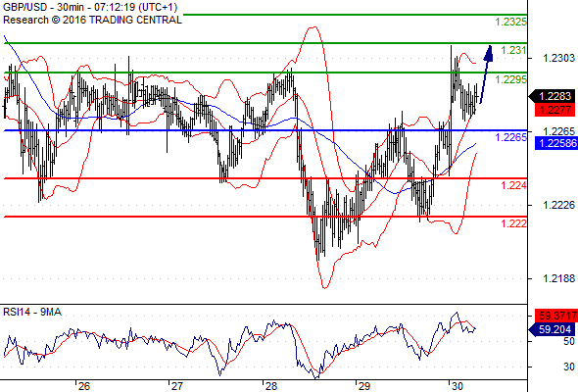Click the date 30 on time axis

click(458, 386)
